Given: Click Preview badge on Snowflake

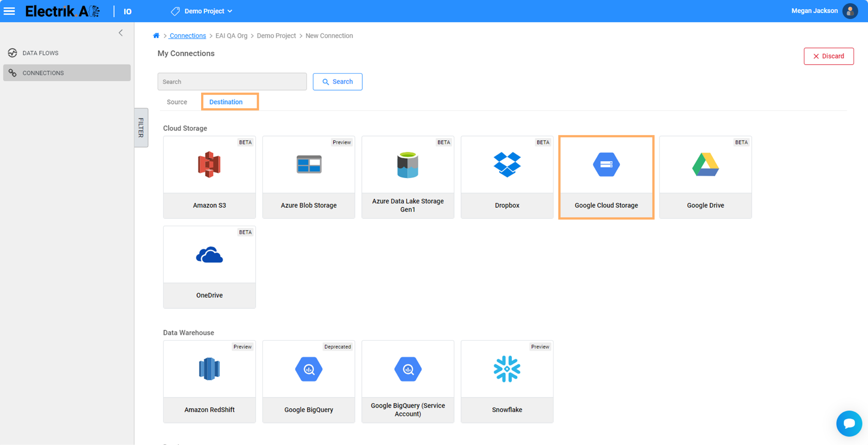Looking at the screenshot, I should pyautogui.click(x=540, y=347).
